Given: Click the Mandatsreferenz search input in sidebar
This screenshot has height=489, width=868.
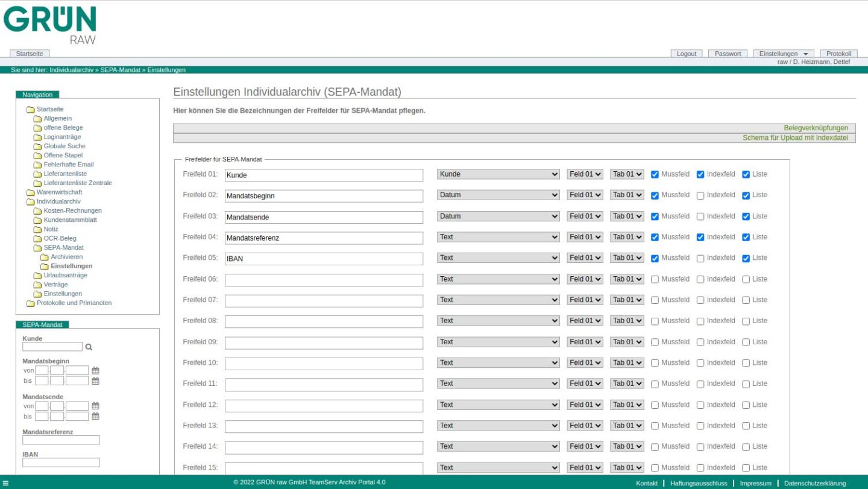Looking at the screenshot, I should point(61,440).
